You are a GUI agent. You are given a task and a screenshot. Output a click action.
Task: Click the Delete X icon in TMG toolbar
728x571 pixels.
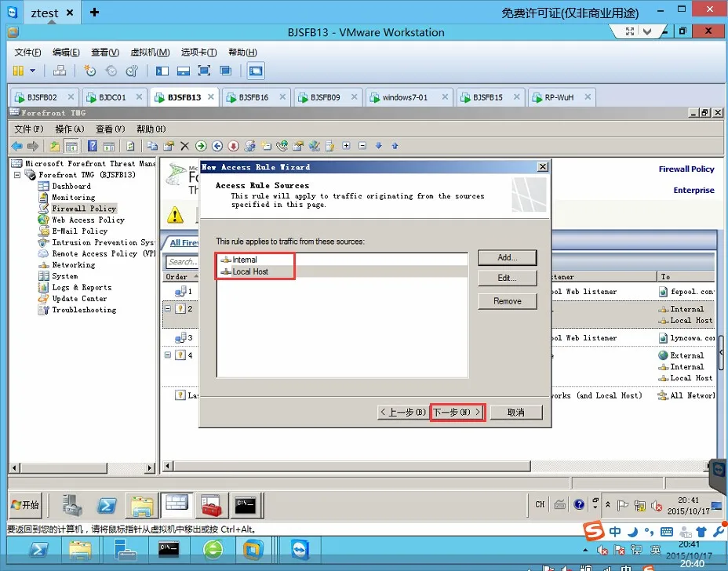(184, 146)
